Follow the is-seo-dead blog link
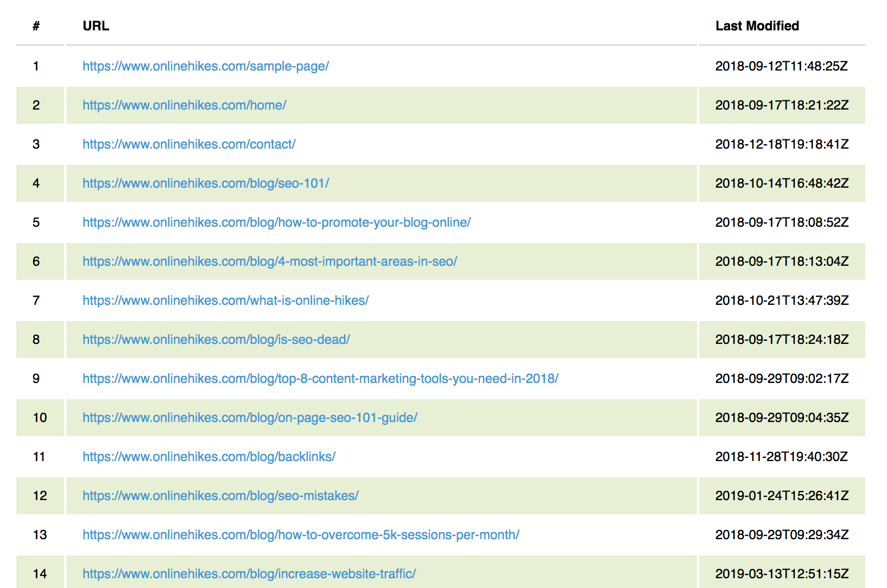This screenshot has width=887, height=588. coord(216,340)
